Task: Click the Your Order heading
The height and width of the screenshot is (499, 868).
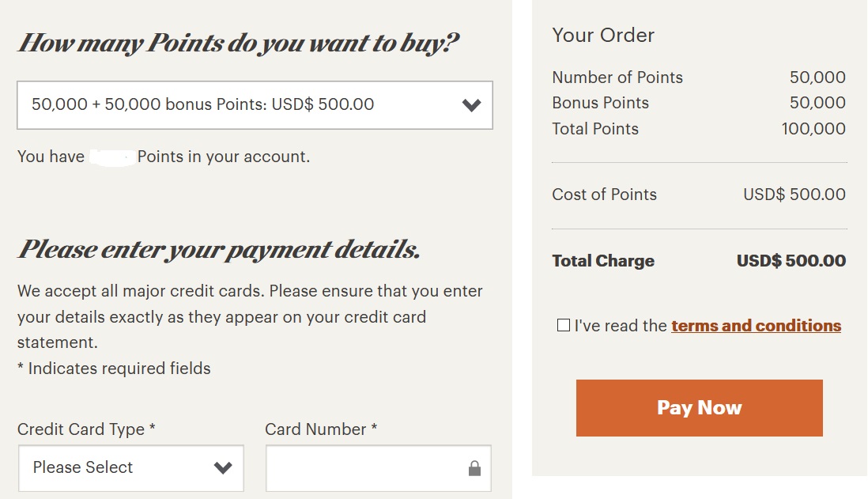Action: 603,36
